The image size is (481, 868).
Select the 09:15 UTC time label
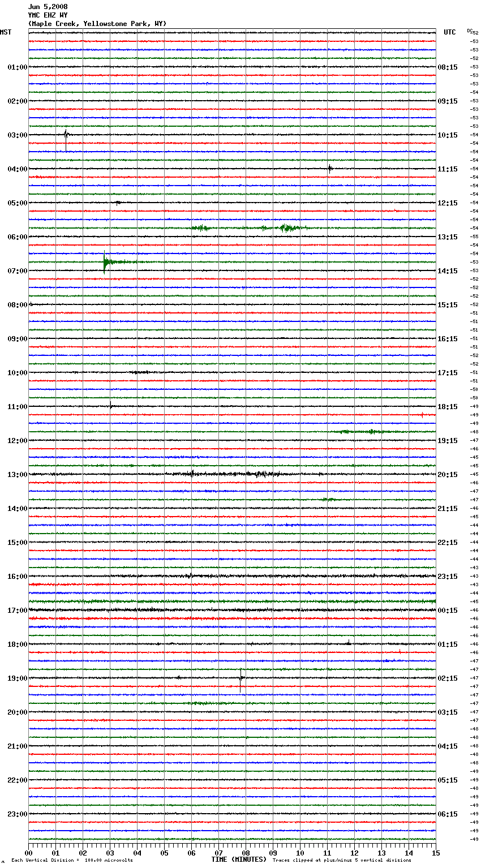pos(448,101)
